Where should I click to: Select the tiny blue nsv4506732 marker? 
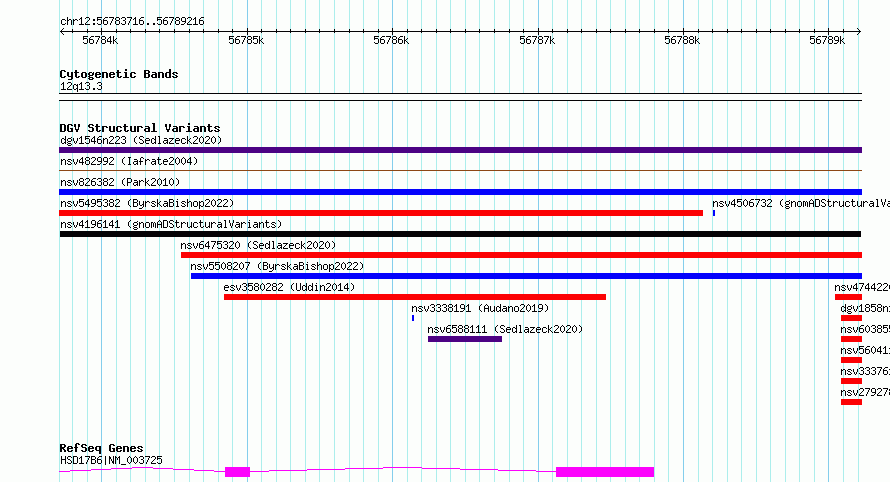[x=713, y=213]
